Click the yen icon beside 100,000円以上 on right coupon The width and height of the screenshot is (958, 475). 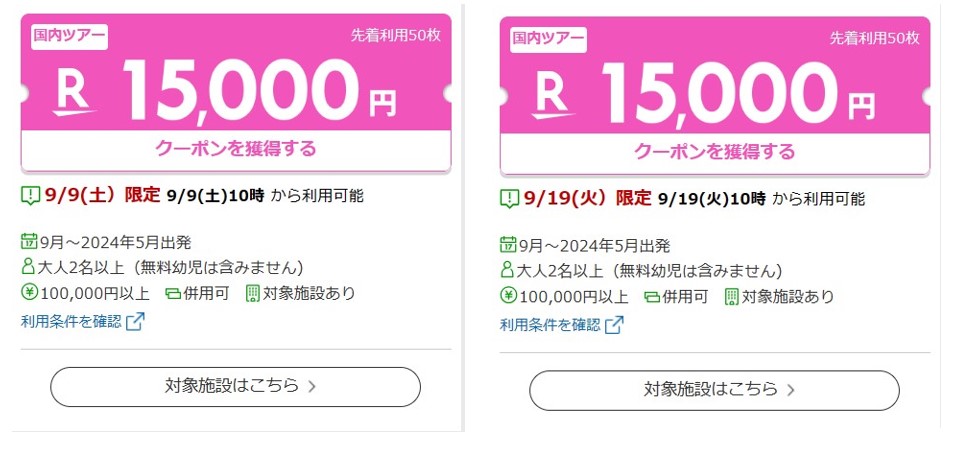coord(508,296)
